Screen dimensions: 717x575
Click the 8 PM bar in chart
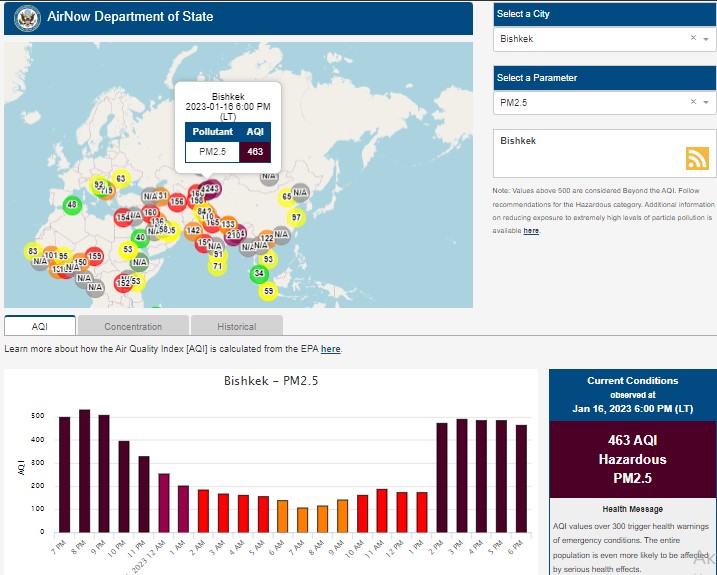click(x=84, y=470)
